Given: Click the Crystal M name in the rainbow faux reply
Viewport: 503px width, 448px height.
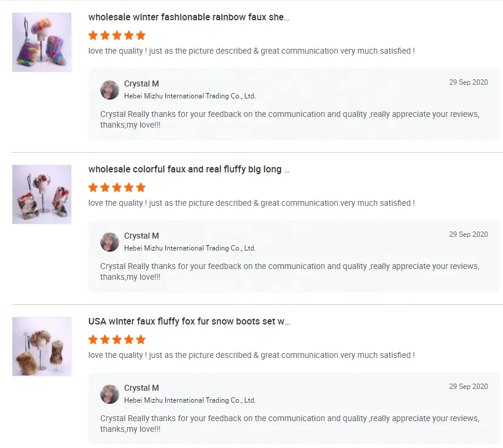Looking at the screenshot, I should point(141,84).
